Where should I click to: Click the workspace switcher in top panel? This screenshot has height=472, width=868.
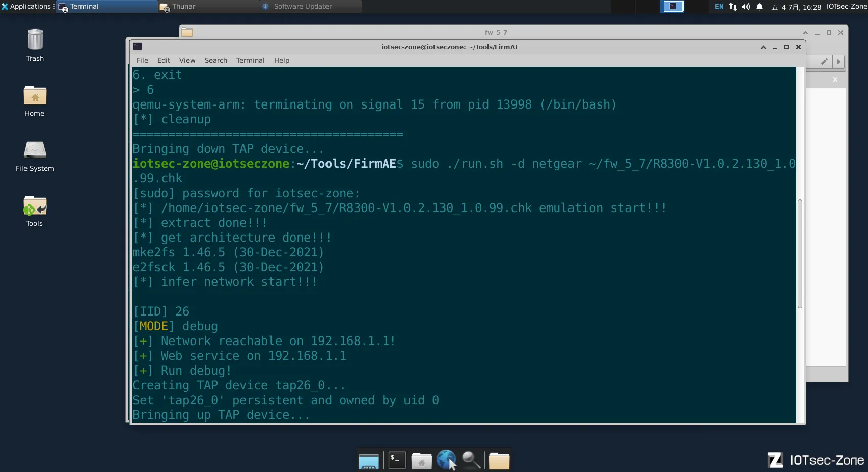click(x=672, y=6)
